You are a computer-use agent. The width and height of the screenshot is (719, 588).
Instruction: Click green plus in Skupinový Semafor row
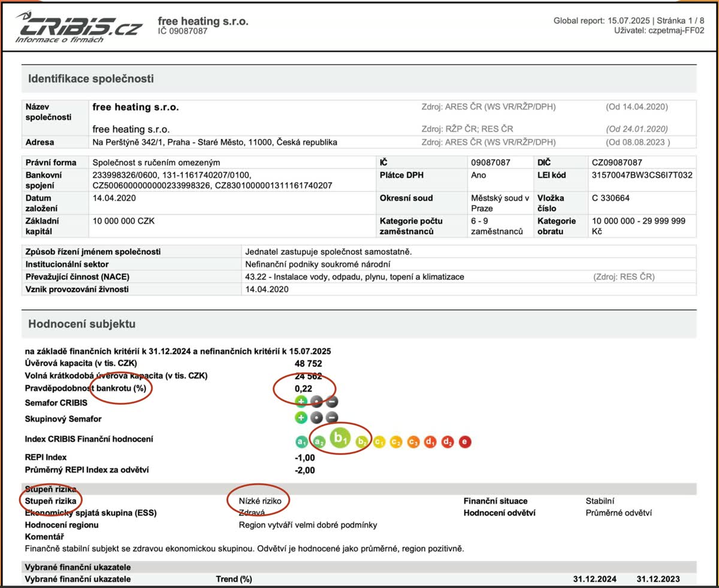point(301,418)
